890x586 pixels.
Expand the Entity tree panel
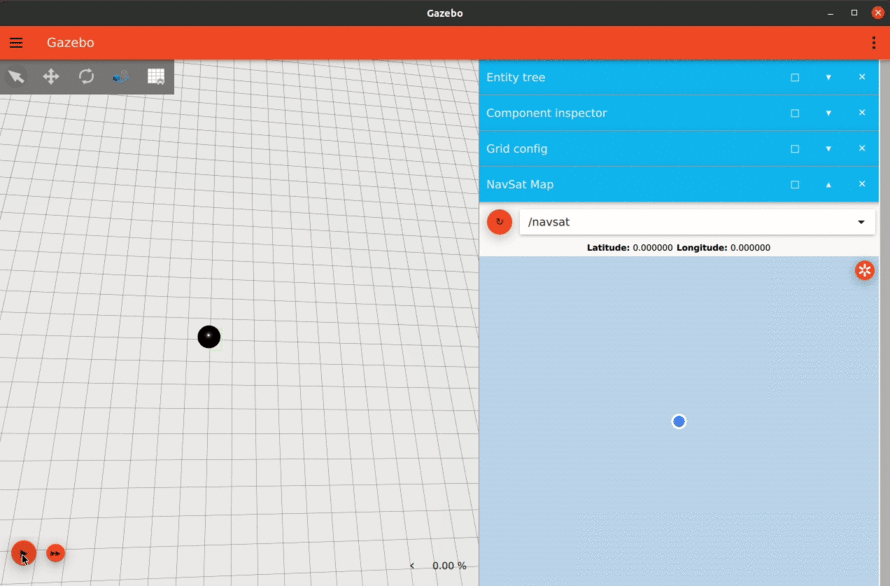(829, 77)
